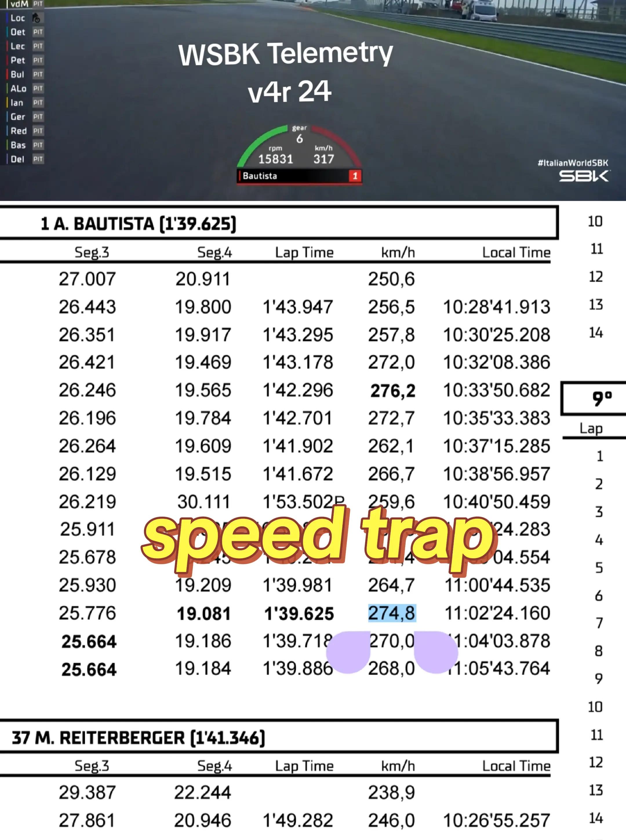Click the best lap time 1'39.625 cell
This screenshot has width=626, height=840.
coord(299,613)
